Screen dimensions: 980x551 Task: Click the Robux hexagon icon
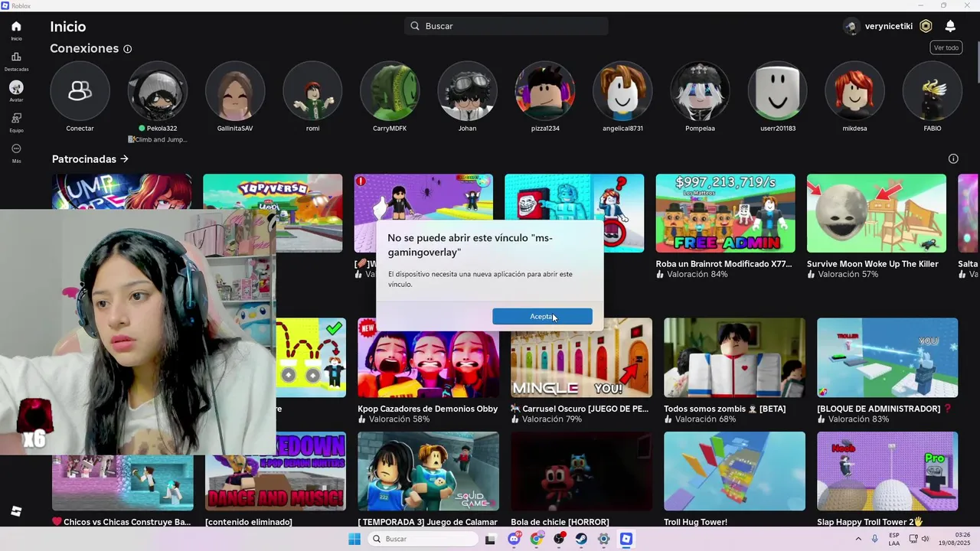926,26
